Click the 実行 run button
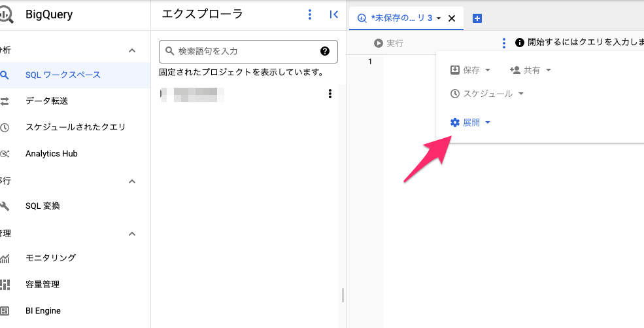The image size is (644, 328). tap(388, 43)
